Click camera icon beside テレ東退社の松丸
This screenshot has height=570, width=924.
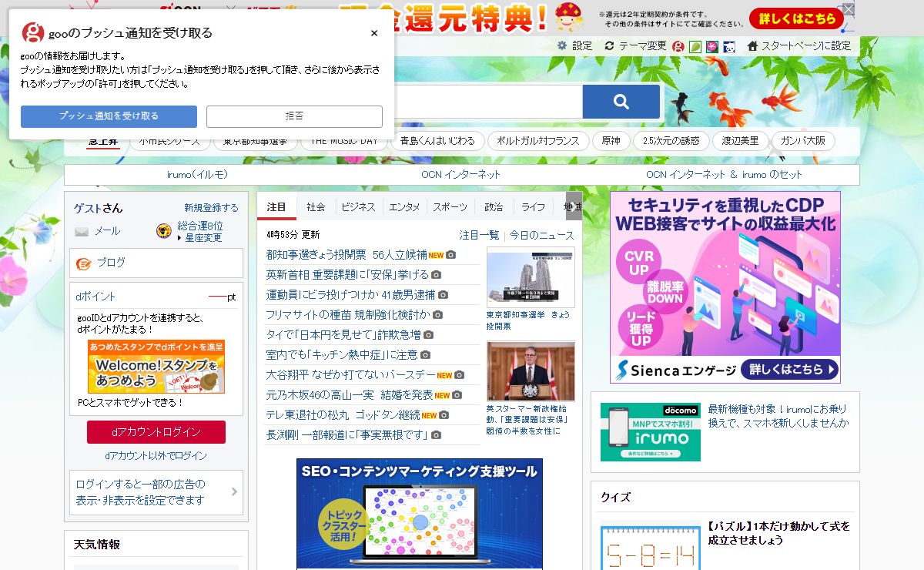coord(444,415)
